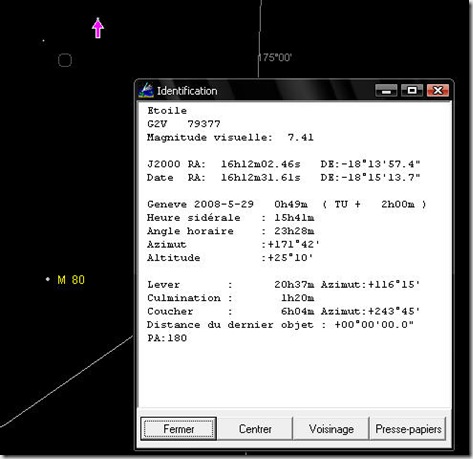The width and height of the screenshot is (473, 459).
Task: Click the 'Magnitude visuelle: 7.41' line
Action: pos(230,137)
